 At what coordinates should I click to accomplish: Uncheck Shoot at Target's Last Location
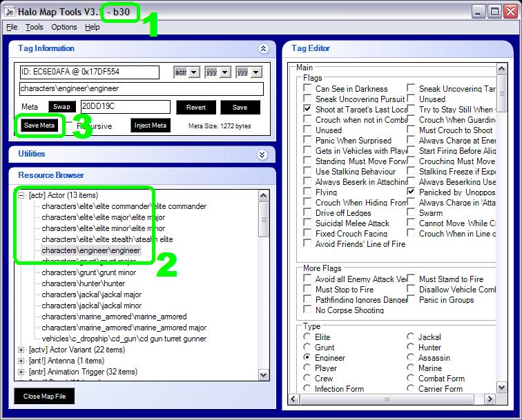pos(307,109)
